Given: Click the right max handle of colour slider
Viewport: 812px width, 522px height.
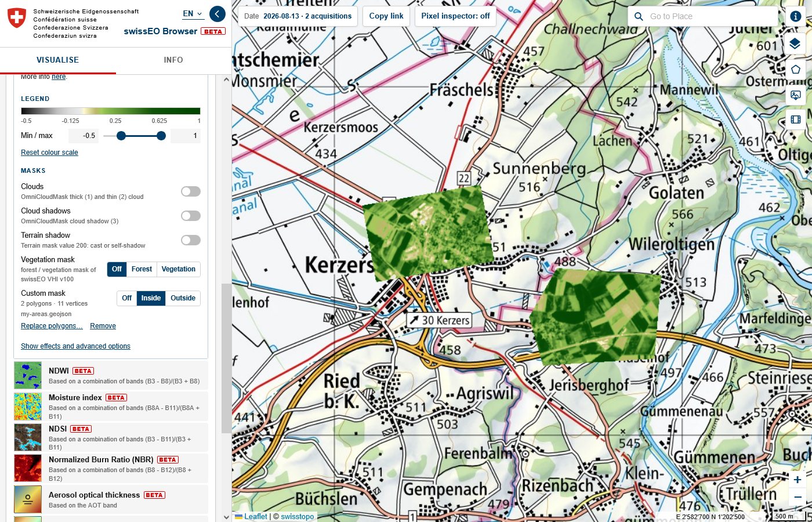Looking at the screenshot, I should tap(161, 136).
